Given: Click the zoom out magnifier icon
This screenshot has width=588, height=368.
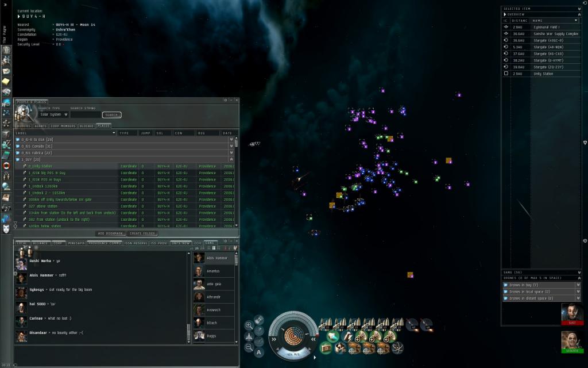Looking at the screenshot, I should coord(249,347).
